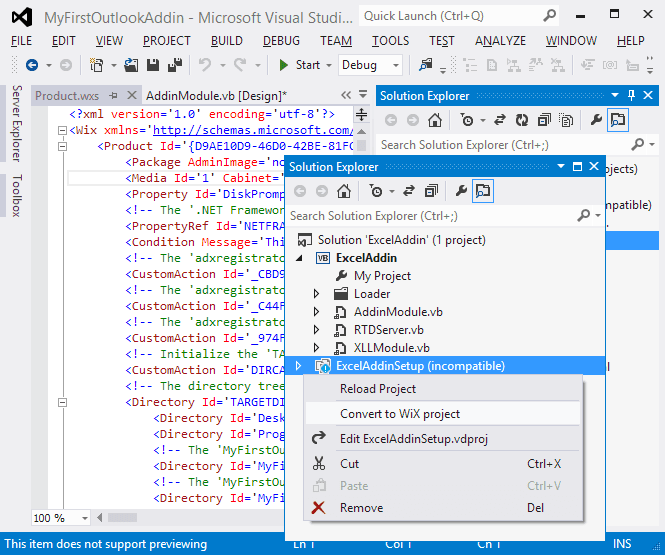The height and width of the screenshot is (555, 665).
Task: Click Collapse All in docked Solution Explorer
Action: 544,120
